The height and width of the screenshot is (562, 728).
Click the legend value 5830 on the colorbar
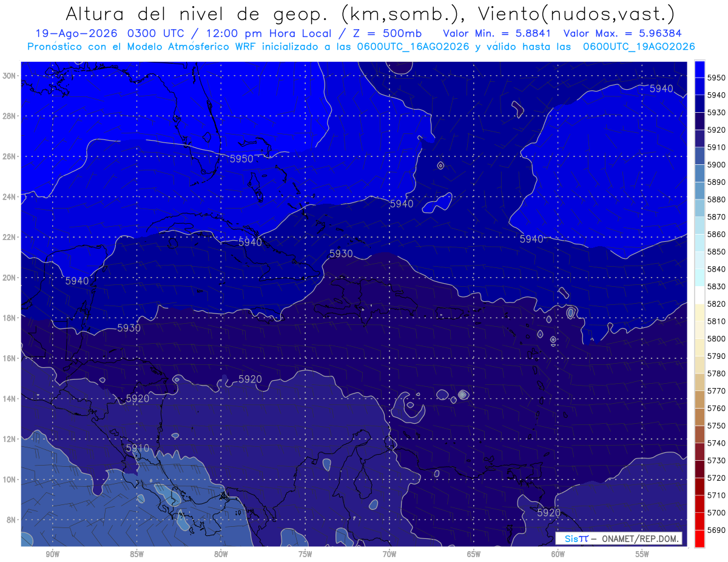[716, 286]
